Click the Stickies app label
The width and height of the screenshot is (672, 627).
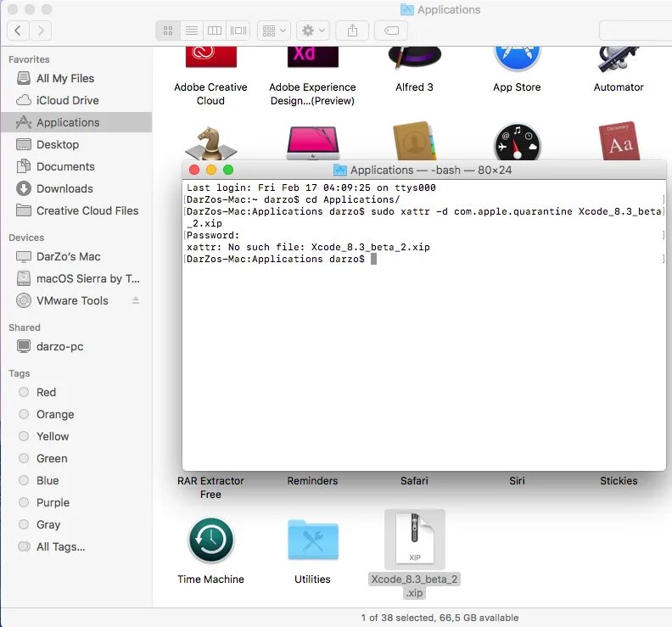[x=619, y=481]
